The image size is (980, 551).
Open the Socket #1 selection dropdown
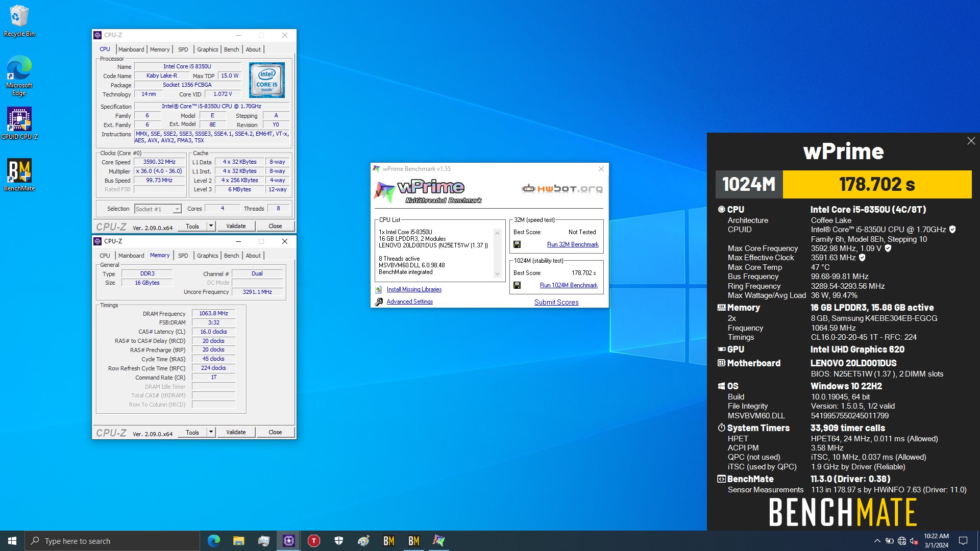point(158,209)
